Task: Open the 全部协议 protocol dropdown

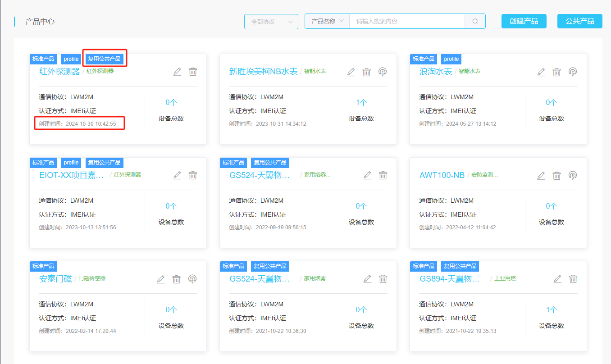Action: coord(271,22)
